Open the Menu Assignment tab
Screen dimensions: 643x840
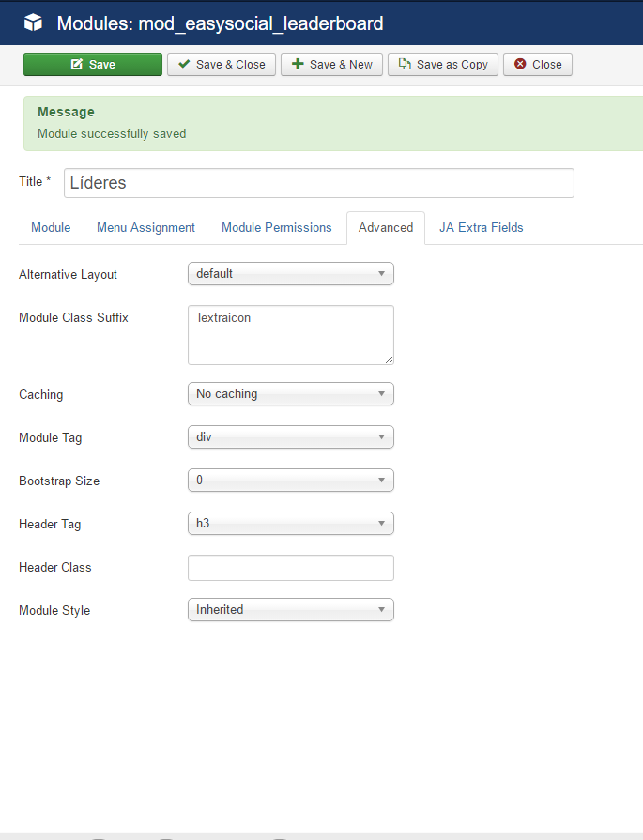[145, 228]
